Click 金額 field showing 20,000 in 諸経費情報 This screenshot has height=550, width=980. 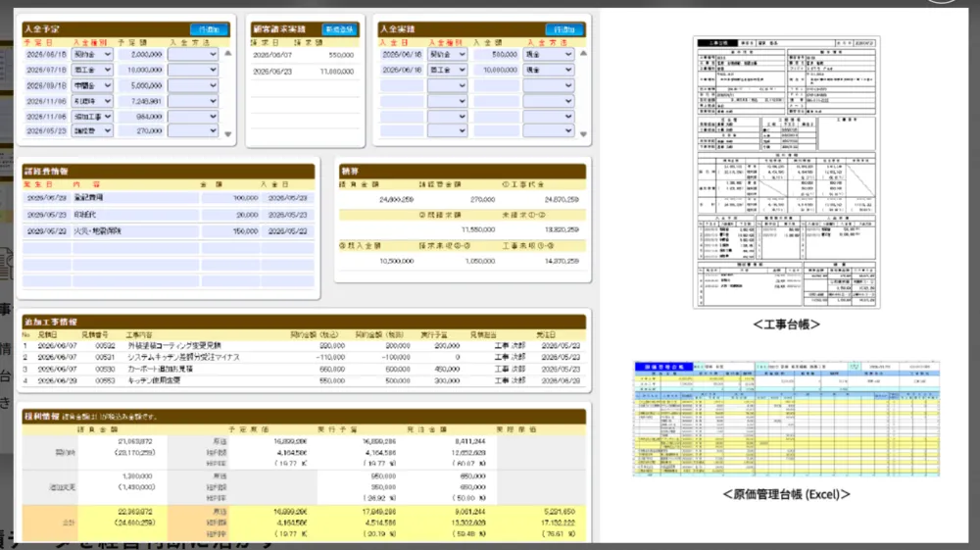[x=230, y=215]
